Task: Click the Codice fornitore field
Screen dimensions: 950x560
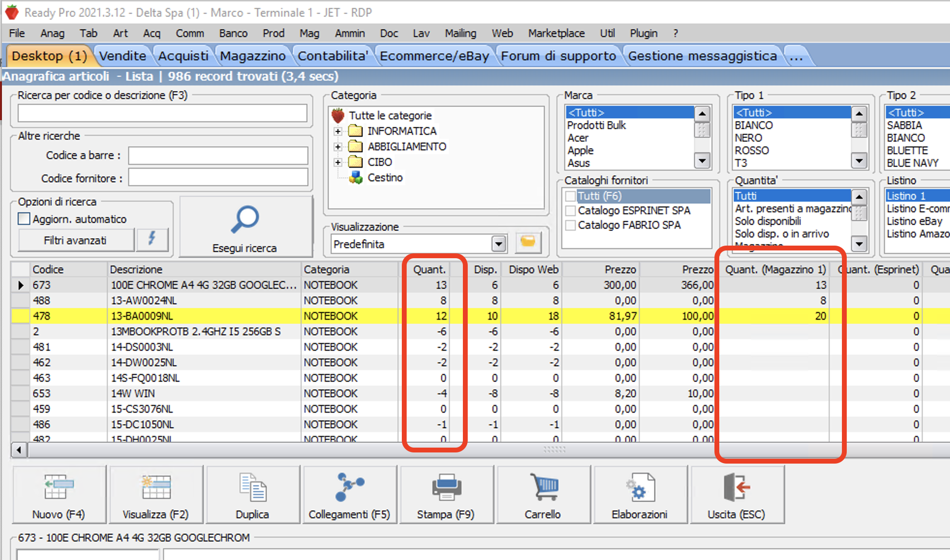Action: click(x=218, y=177)
